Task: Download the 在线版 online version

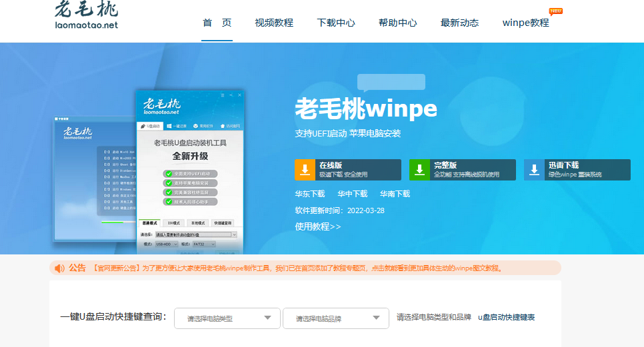Action: click(x=348, y=170)
